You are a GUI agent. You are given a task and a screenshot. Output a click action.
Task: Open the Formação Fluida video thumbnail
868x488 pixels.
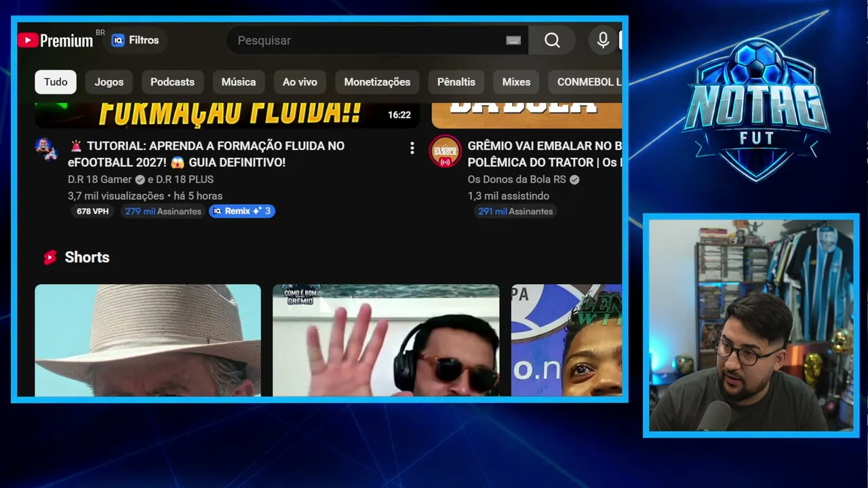(227, 115)
